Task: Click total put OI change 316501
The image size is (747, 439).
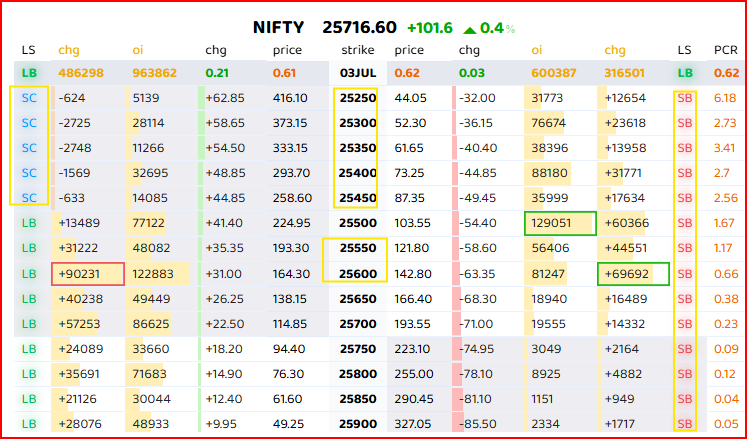Action: [x=625, y=73]
